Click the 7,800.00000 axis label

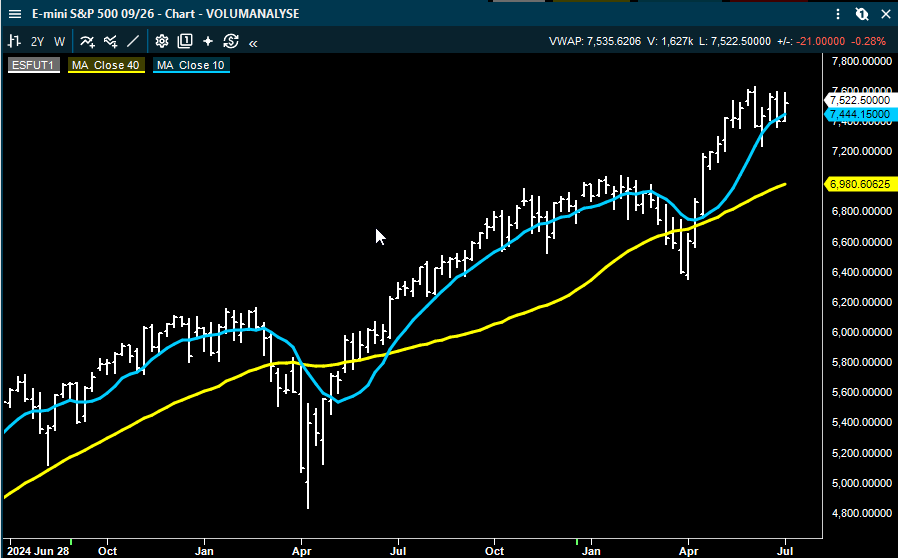tap(861, 61)
